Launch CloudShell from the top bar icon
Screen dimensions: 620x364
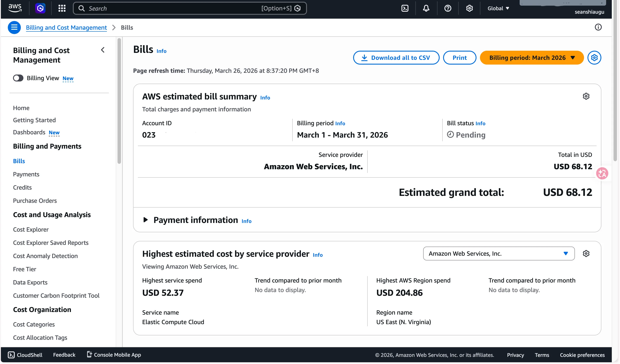pyautogui.click(x=405, y=8)
